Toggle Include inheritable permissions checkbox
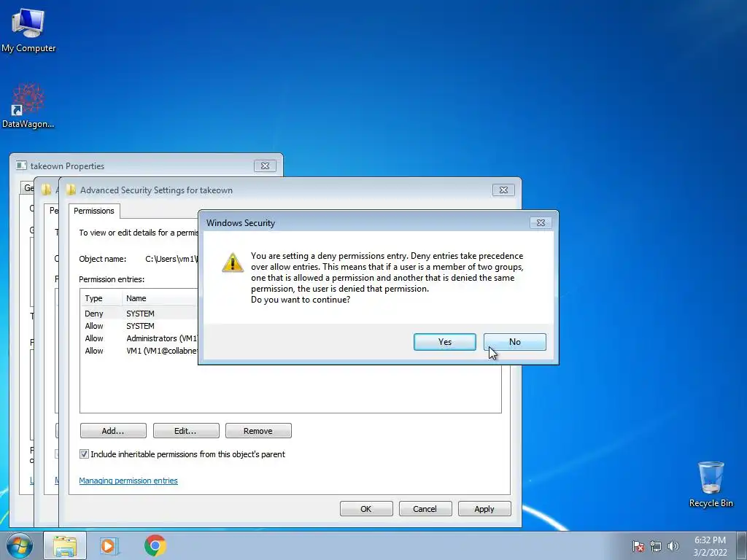The image size is (747, 560). [x=84, y=454]
